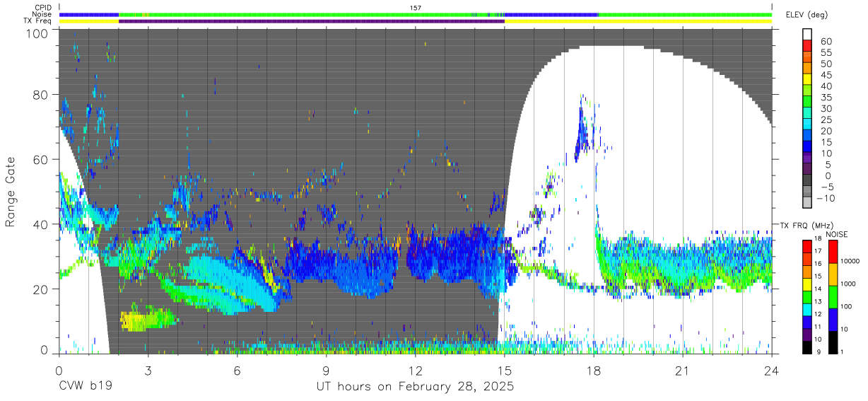Click UT hour tick label '21'
This screenshot has width=868, height=401.
(683, 371)
